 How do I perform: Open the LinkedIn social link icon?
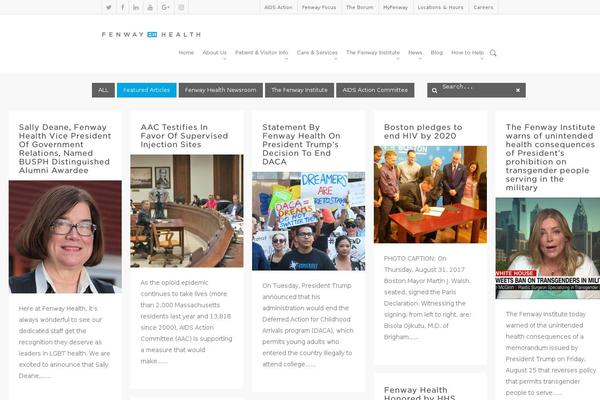(x=136, y=7)
